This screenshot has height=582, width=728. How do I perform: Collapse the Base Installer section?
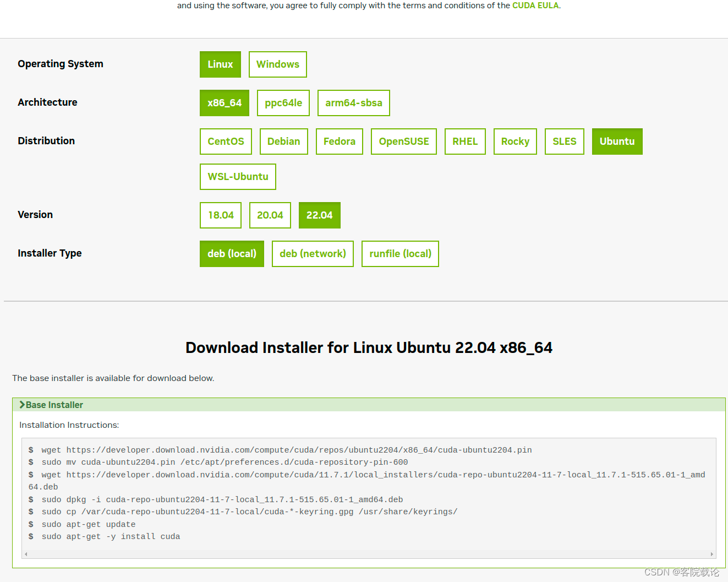369,405
